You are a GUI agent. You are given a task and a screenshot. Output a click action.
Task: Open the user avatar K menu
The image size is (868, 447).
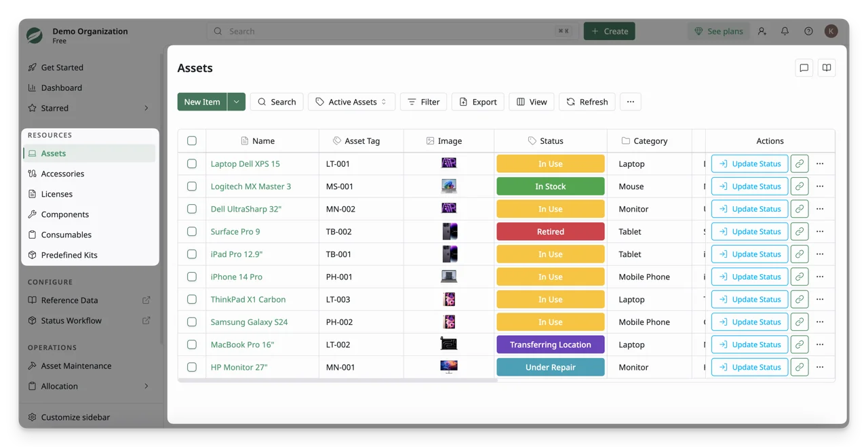click(x=831, y=31)
